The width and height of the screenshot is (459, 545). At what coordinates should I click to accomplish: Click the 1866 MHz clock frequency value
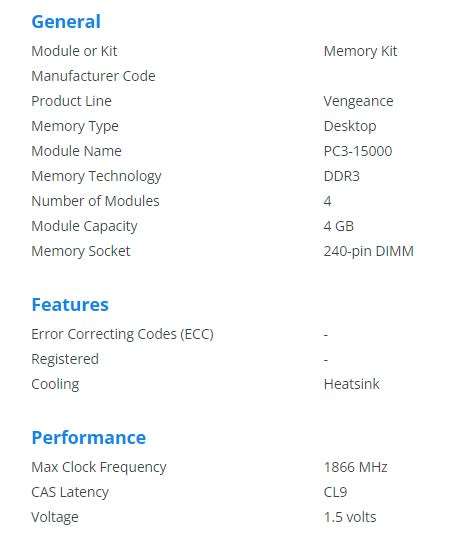coord(355,467)
